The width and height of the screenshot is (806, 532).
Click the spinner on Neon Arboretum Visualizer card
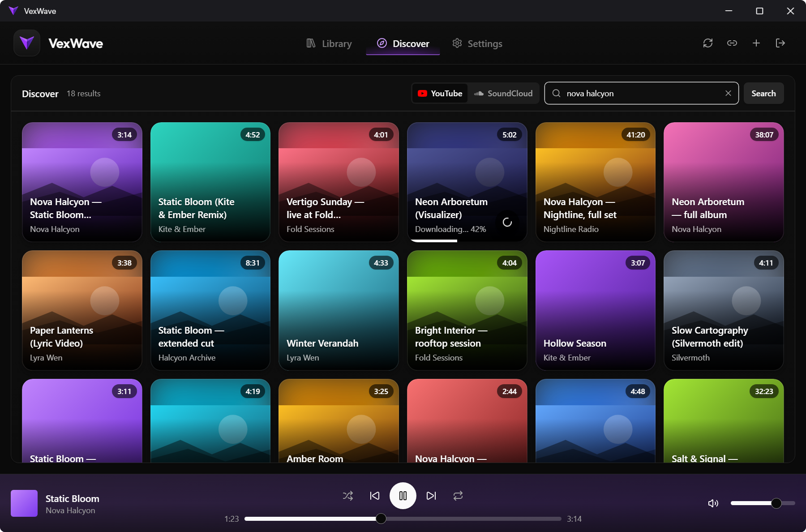click(x=507, y=222)
